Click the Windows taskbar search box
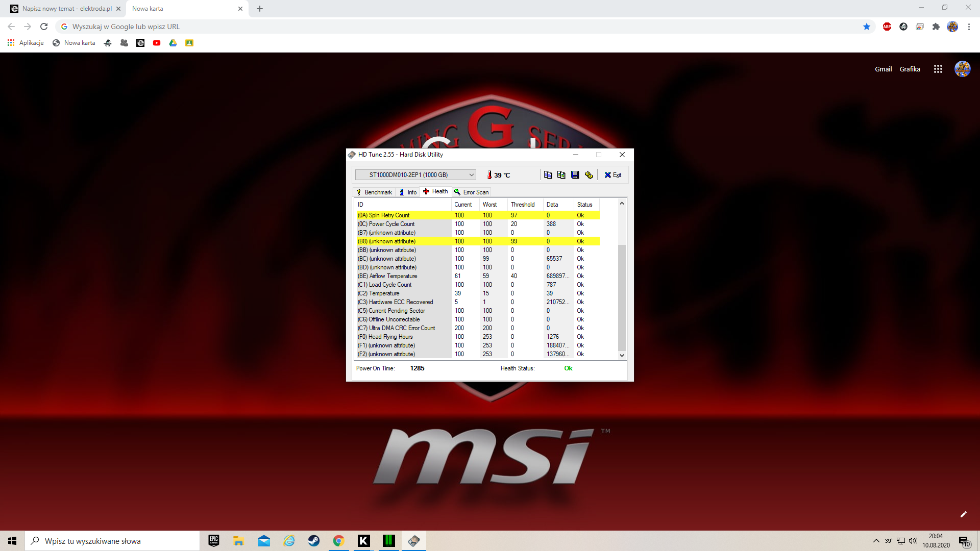The width and height of the screenshot is (980, 551). click(x=112, y=541)
